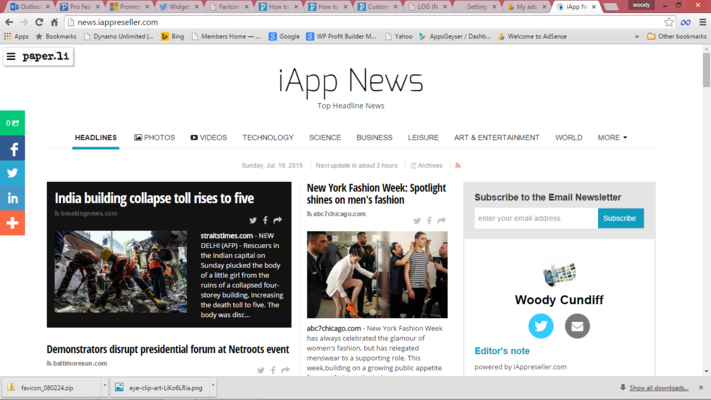The height and width of the screenshot is (400, 711).
Task: Go to browser home page
Action: [x=54, y=22]
